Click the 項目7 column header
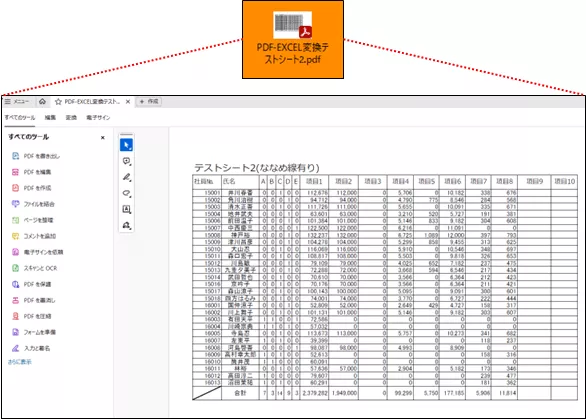This screenshot has height=419, width=586. pos(478,181)
